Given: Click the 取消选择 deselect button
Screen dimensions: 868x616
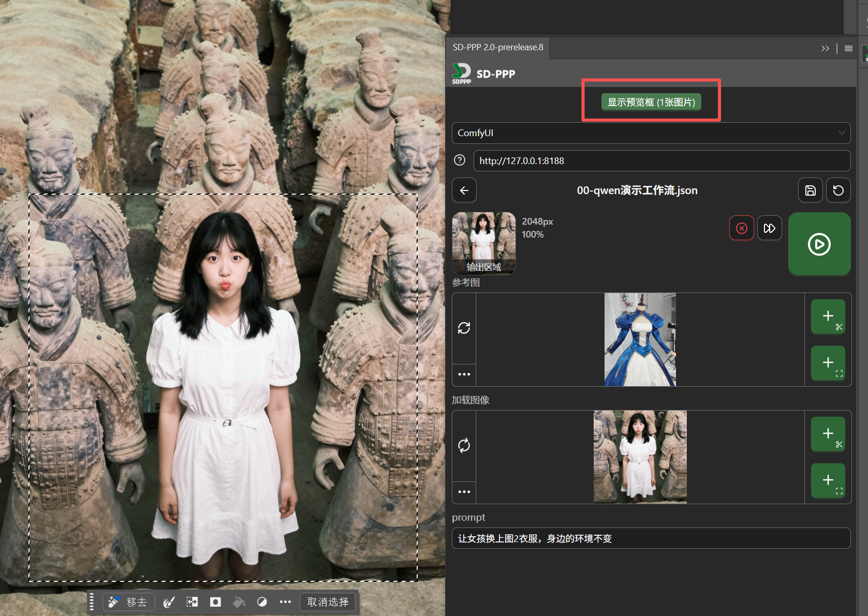Looking at the screenshot, I should pyautogui.click(x=328, y=602).
